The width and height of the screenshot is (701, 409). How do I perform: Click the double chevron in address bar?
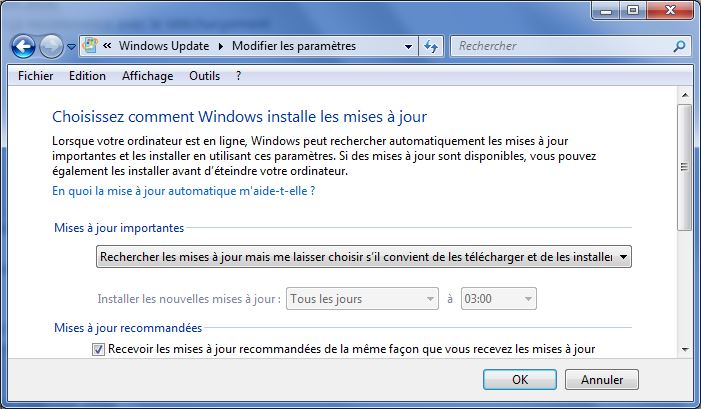point(107,45)
